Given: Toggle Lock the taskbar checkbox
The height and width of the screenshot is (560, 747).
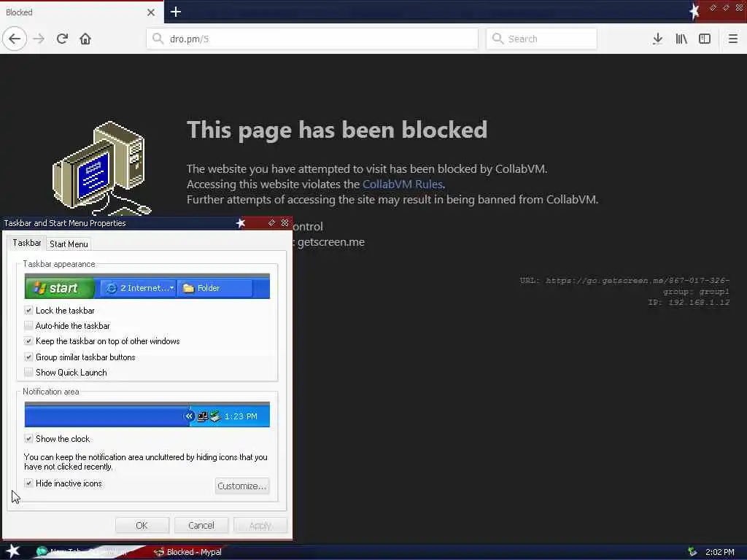Looking at the screenshot, I should click(28, 311).
